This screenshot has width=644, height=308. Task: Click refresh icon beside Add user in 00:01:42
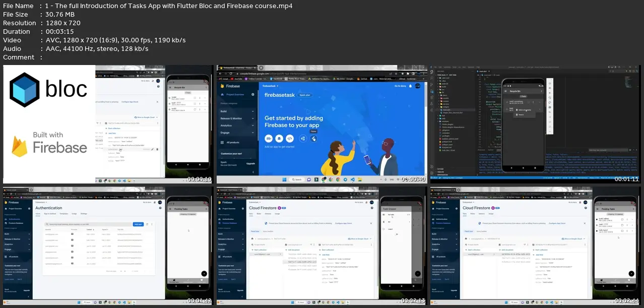147,224
